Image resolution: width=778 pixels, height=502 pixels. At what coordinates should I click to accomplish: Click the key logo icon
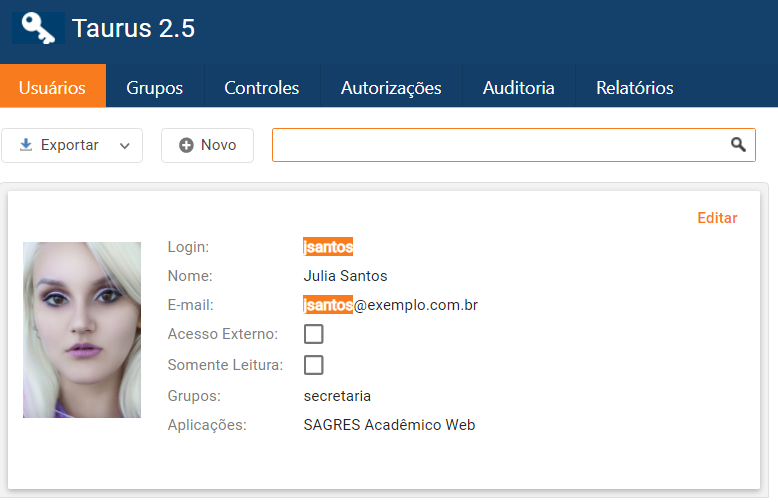[x=38, y=27]
